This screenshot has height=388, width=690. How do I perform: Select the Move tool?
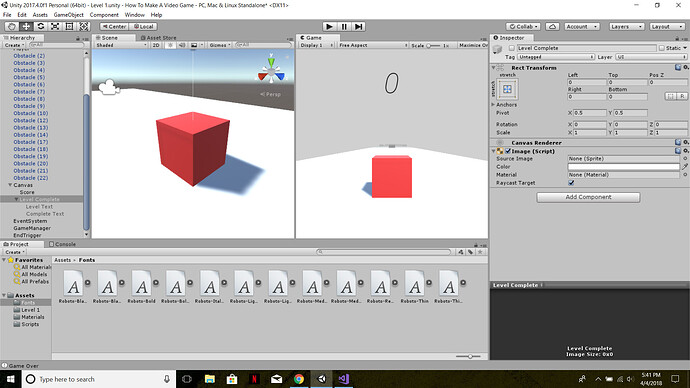click(x=26, y=26)
